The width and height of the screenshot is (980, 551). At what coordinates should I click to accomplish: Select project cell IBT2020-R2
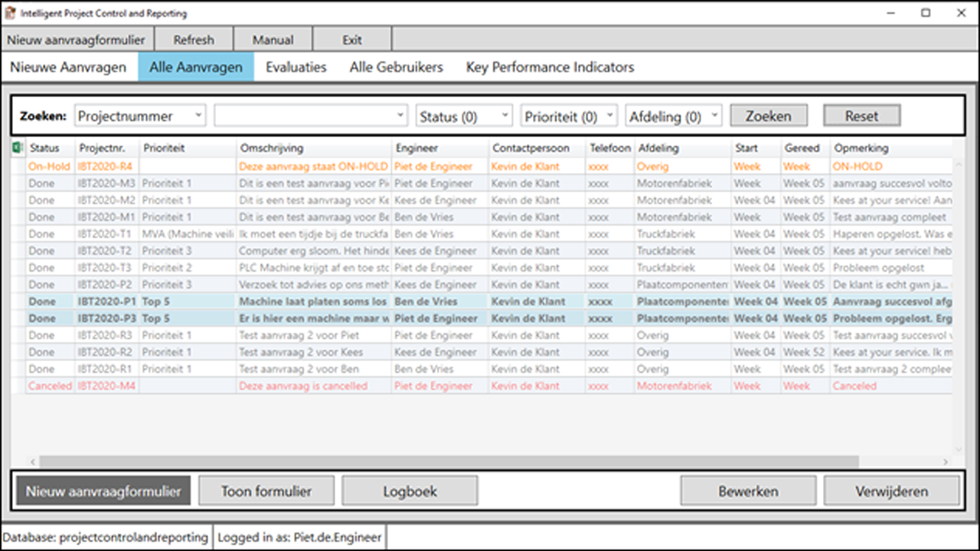pyautogui.click(x=106, y=352)
